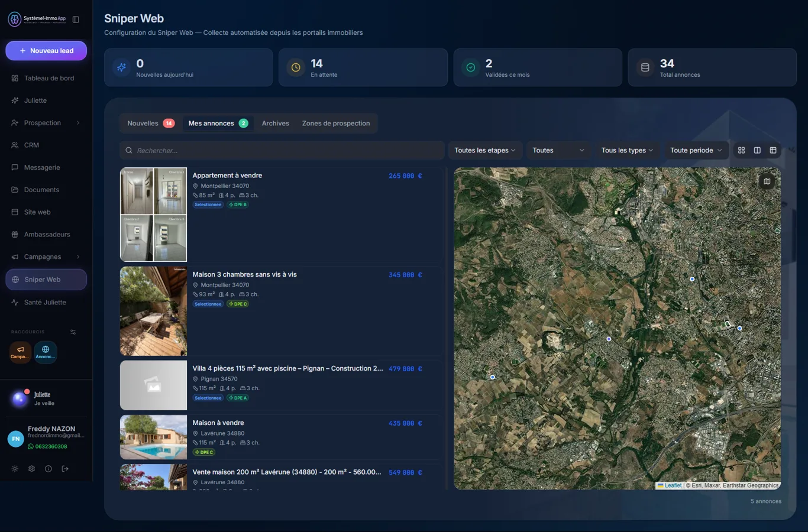Expand the Prospection submenu chevron
Screen dimensions: 808x532
78,123
